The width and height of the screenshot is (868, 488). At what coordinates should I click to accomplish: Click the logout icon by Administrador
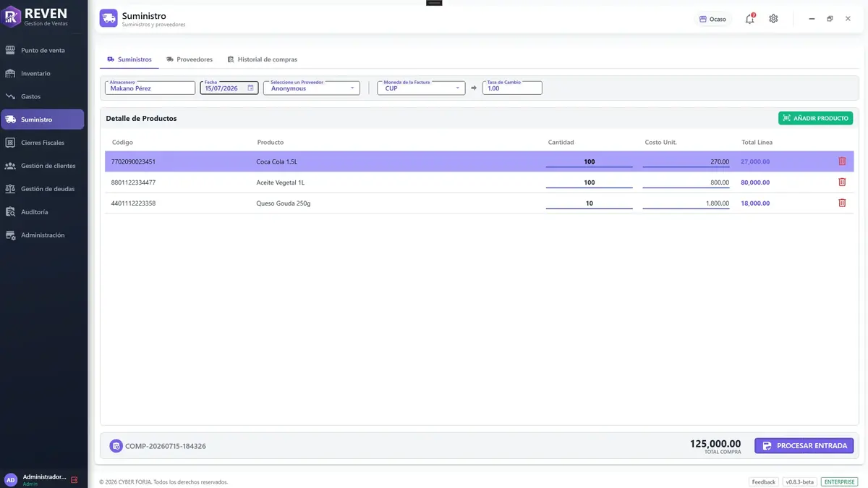point(74,480)
